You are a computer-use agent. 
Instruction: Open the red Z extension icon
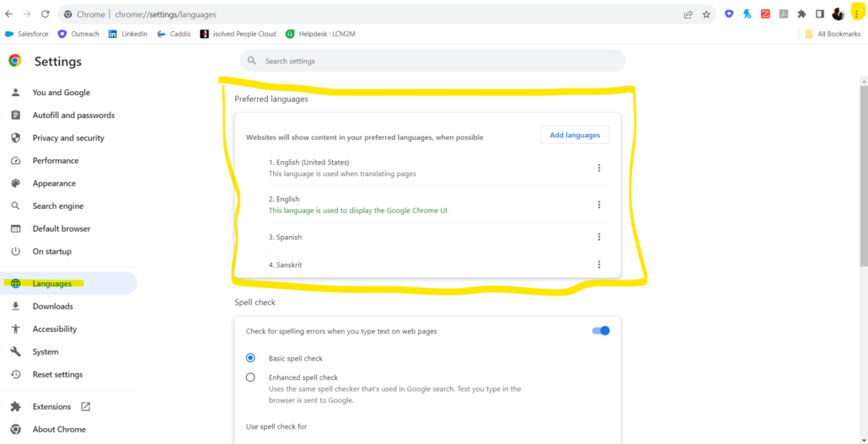(x=765, y=13)
